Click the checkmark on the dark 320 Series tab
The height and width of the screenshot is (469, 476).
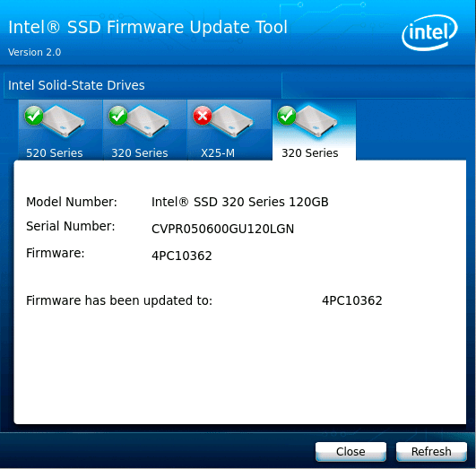coord(118,116)
